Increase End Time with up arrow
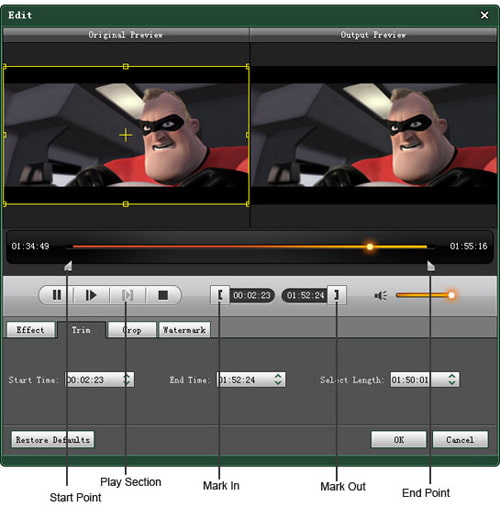The width and height of the screenshot is (500, 507). click(278, 376)
